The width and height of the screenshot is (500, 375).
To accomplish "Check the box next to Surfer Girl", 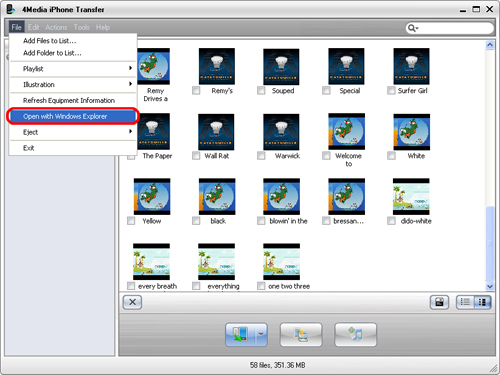I will coord(391,91).
